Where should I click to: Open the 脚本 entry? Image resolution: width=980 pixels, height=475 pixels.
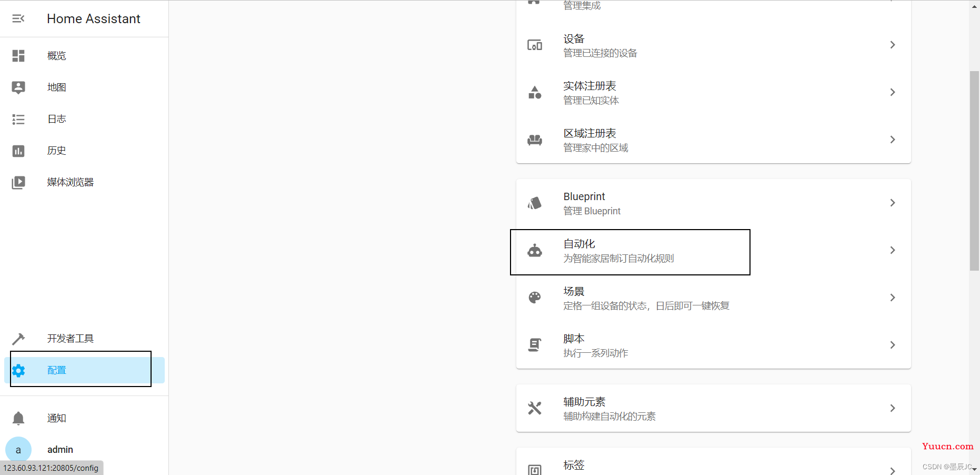[714, 345]
